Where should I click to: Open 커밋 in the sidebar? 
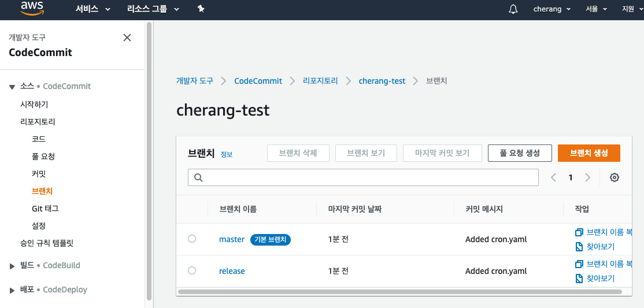[x=39, y=174]
